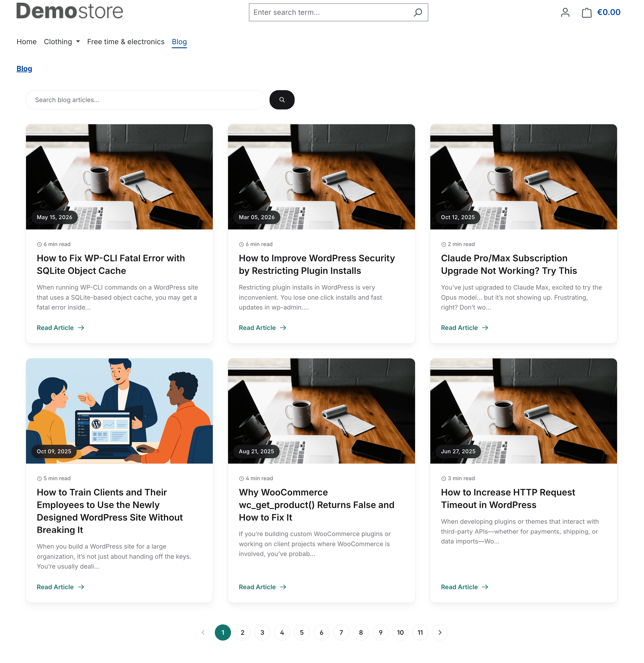Read Article for wc_get_product() post

click(x=263, y=587)
